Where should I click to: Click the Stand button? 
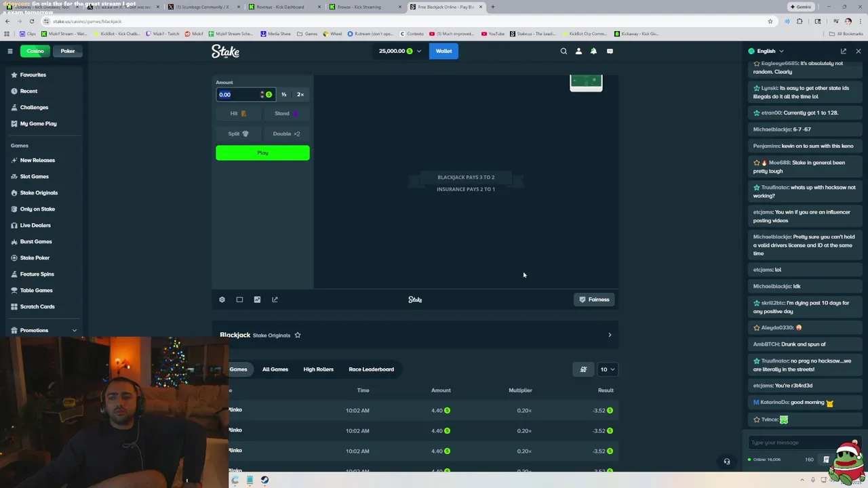tap(286, 114)
